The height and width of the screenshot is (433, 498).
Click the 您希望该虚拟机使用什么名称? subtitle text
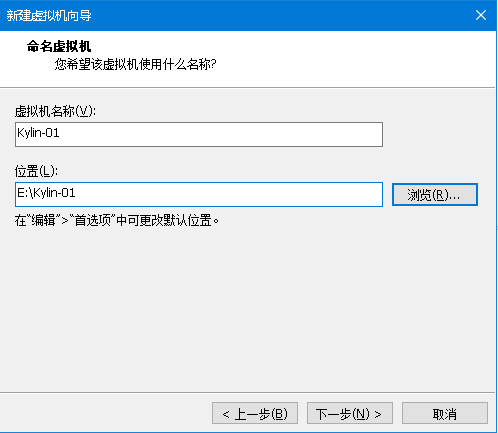[135, 64]
